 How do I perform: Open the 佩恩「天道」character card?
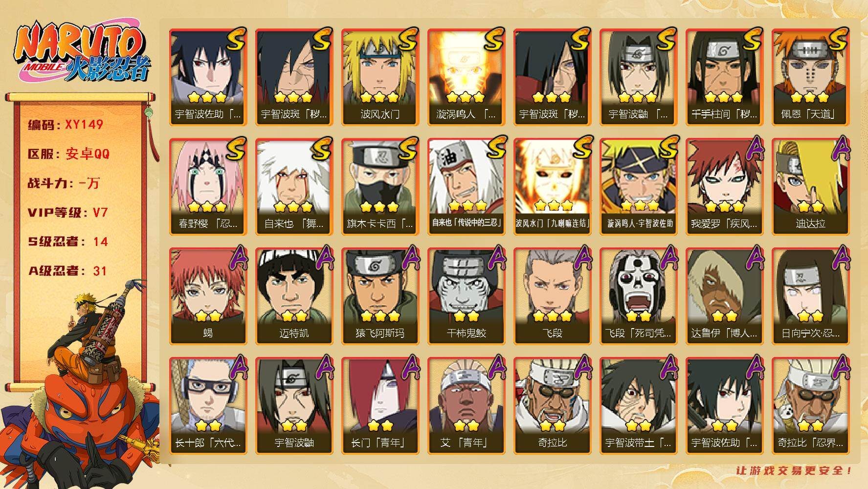coord(810,77)
